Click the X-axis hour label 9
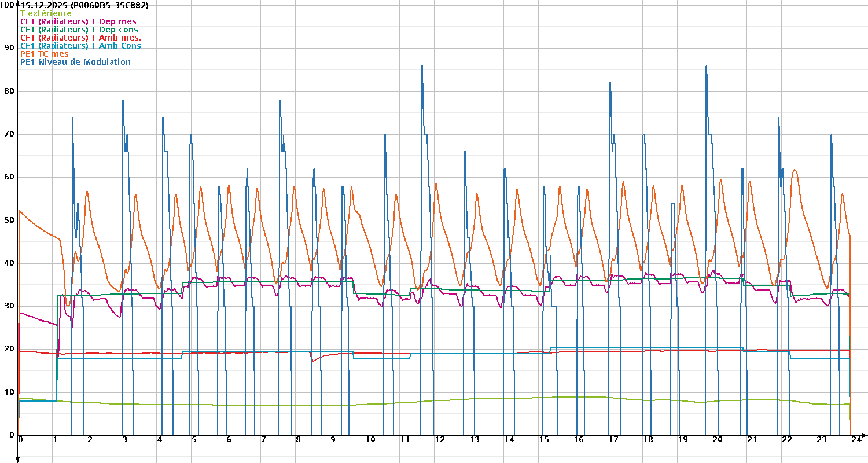This screenshot has height=463, width=868. coord(333,440)
